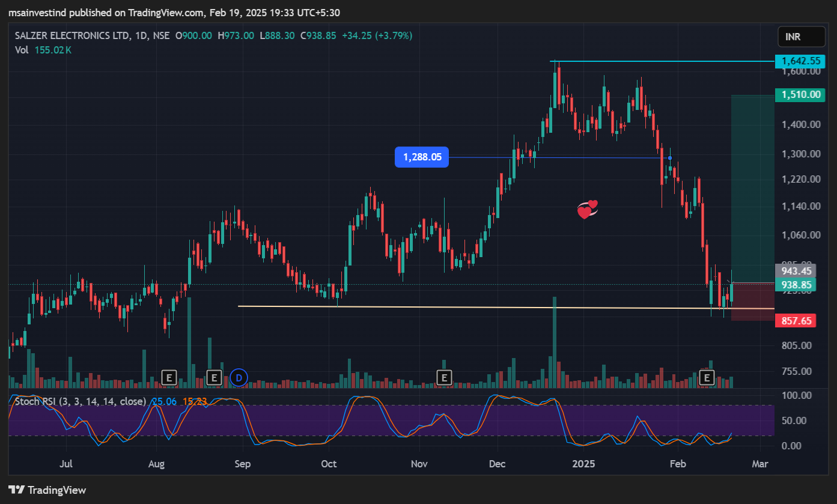
Task: Click the blue D dividend marker
Action: click(239, 378)
